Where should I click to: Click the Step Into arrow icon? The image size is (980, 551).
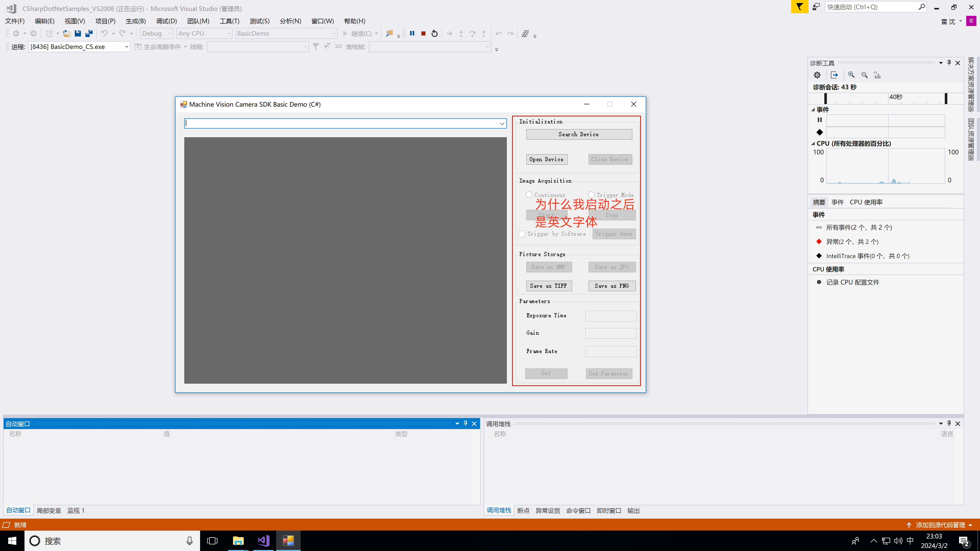pyautogui.click(x=461, y=33)
